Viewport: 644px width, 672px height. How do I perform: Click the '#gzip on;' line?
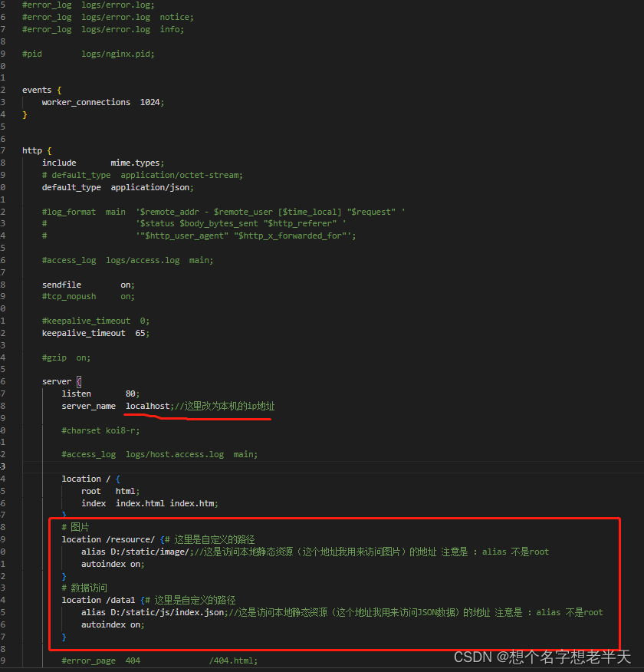(66, 357)
